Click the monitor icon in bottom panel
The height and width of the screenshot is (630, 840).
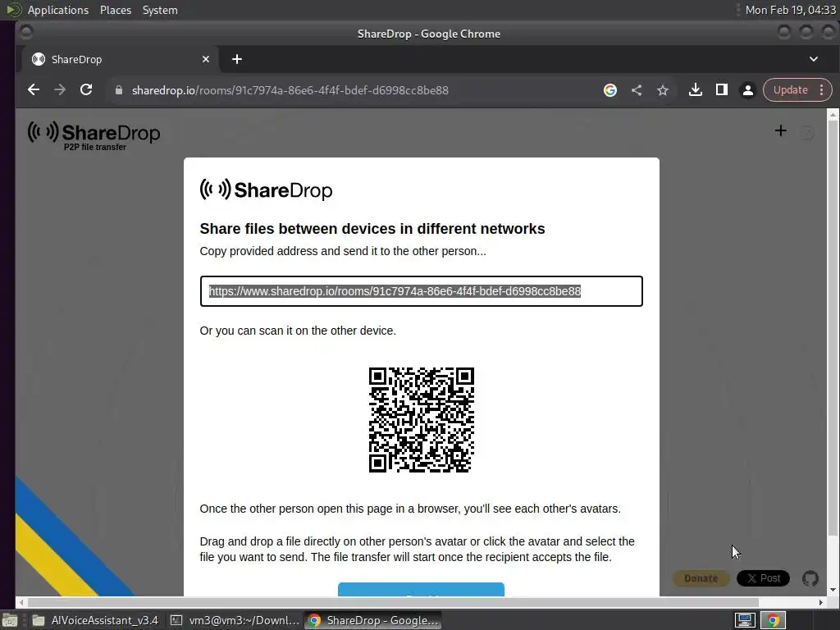(745, 620)
